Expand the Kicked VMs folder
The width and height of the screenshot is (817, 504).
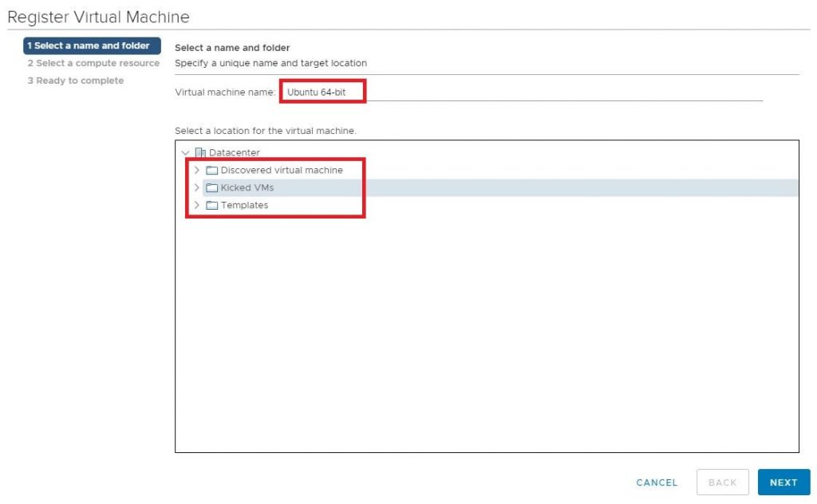tap(197, 188)
